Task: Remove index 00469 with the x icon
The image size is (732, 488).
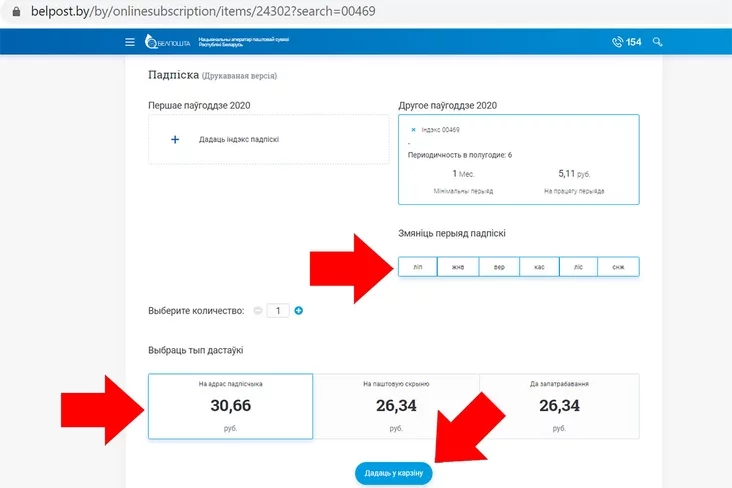Action: [x=413, y=130]
